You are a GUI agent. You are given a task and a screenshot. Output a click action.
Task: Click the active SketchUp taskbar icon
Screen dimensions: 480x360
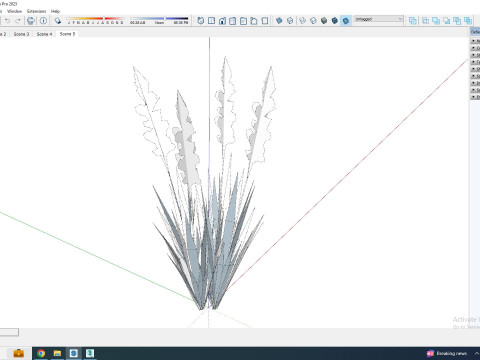coord(74,353)
